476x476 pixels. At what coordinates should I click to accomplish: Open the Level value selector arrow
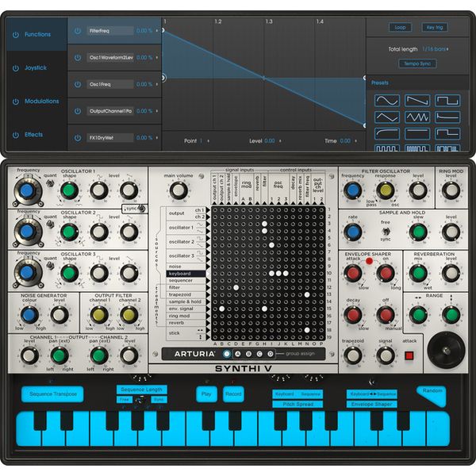pos(280,141)
